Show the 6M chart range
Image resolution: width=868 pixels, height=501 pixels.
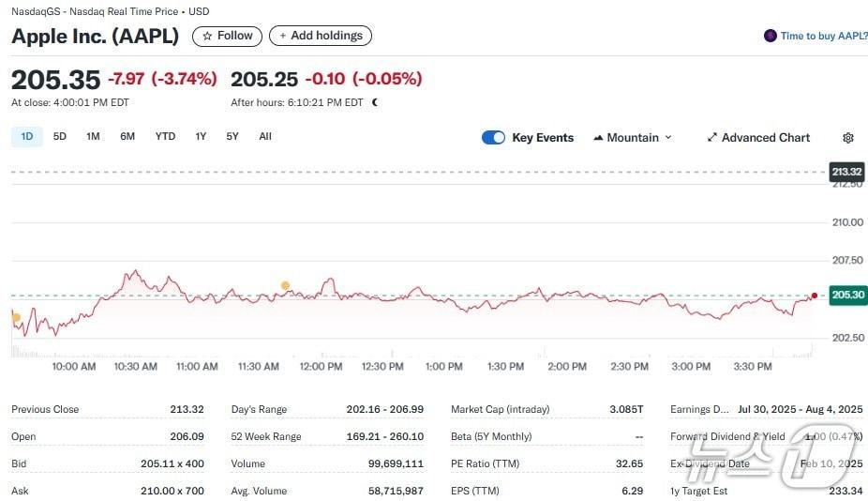(127, 137)
